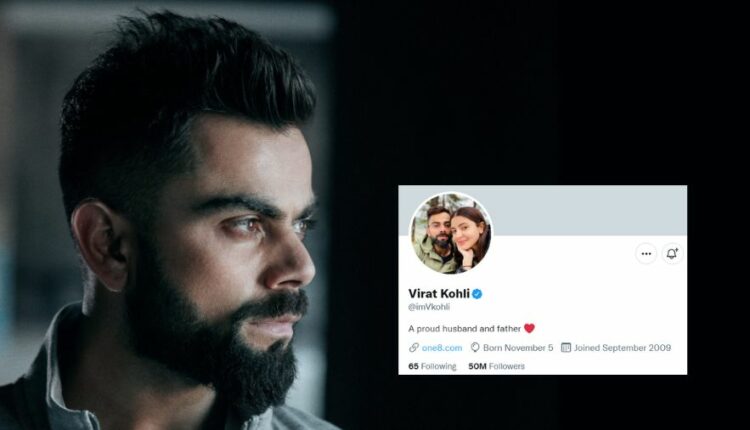Click the blue verified badge
Image resolution: width=750 pixels, height=430 pixels.
(x=477, y=294)
